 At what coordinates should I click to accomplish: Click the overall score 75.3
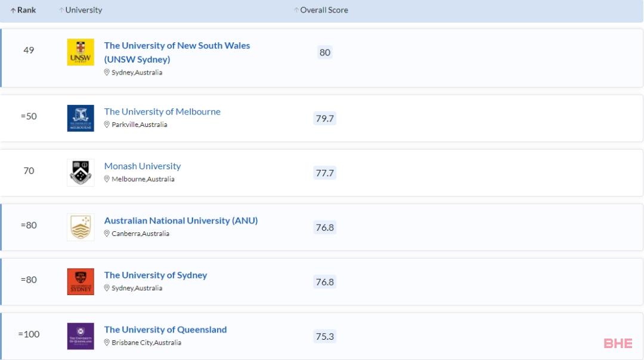coord(325,337)
